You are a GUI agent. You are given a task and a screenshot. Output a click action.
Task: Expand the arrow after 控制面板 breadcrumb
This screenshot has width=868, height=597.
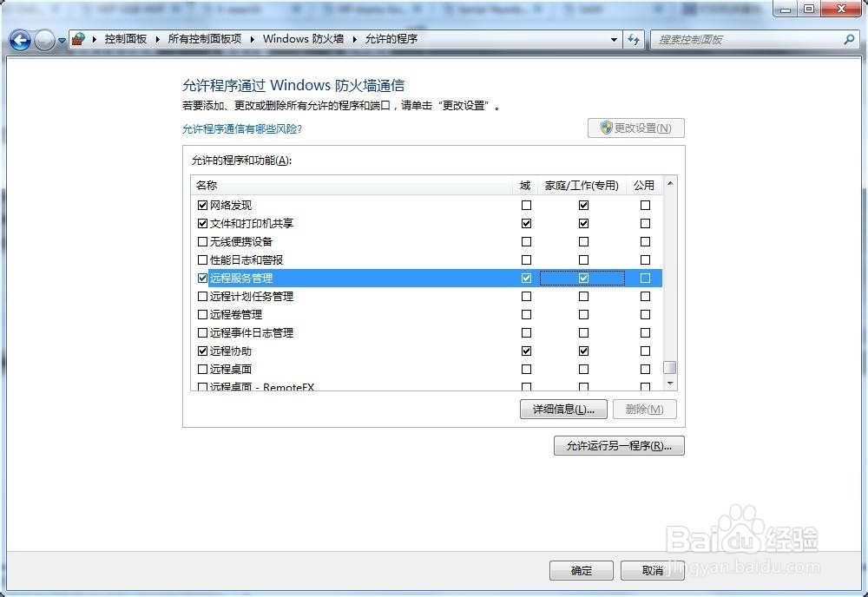[x=158, y=39]
